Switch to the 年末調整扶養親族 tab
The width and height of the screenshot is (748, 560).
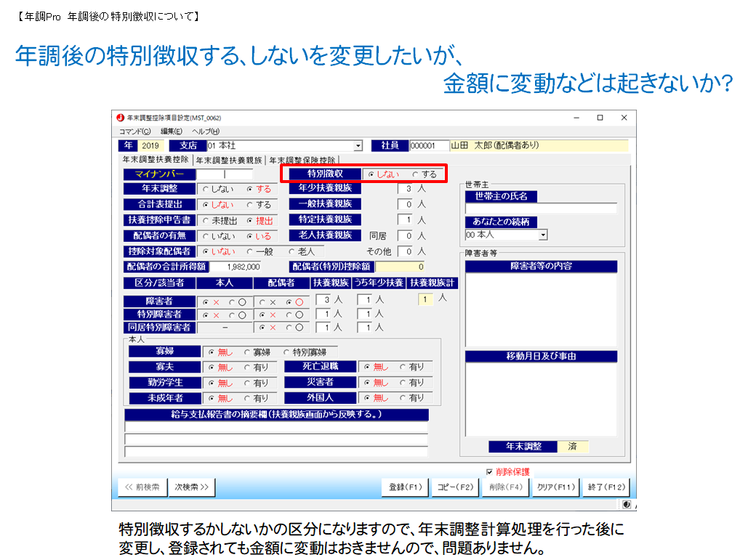(229, 161)
